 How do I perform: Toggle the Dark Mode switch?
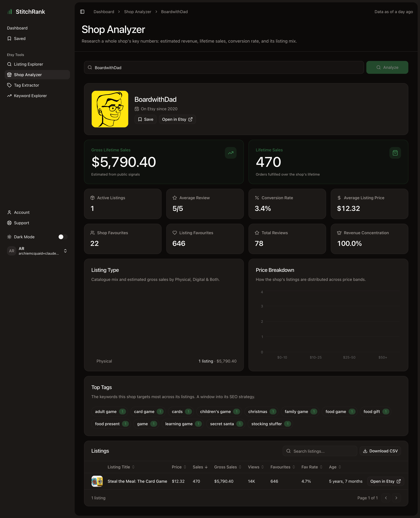pos(63,237)
